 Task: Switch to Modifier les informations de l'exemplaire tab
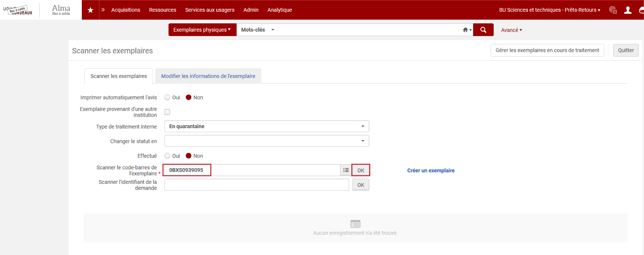pos(208,76)
